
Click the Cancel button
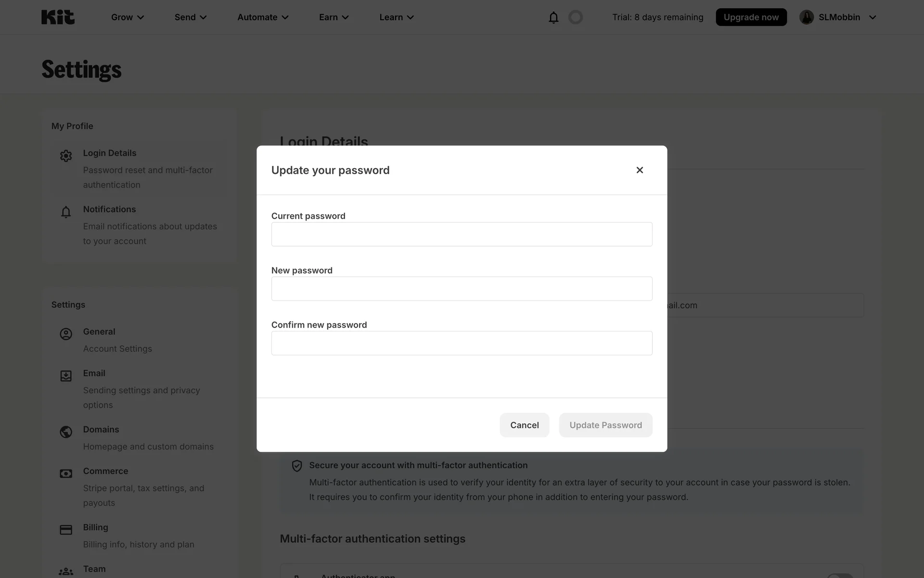(524, 425)
